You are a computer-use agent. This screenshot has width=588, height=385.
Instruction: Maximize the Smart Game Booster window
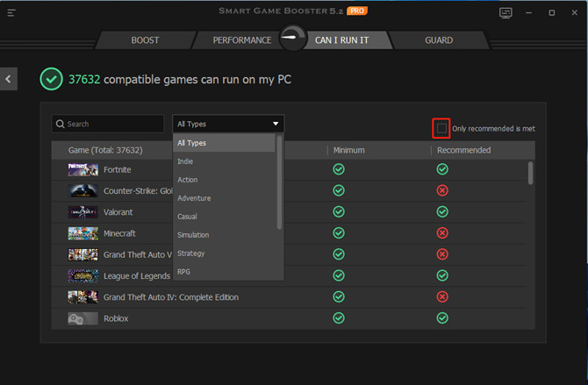[x=552, y=13]
